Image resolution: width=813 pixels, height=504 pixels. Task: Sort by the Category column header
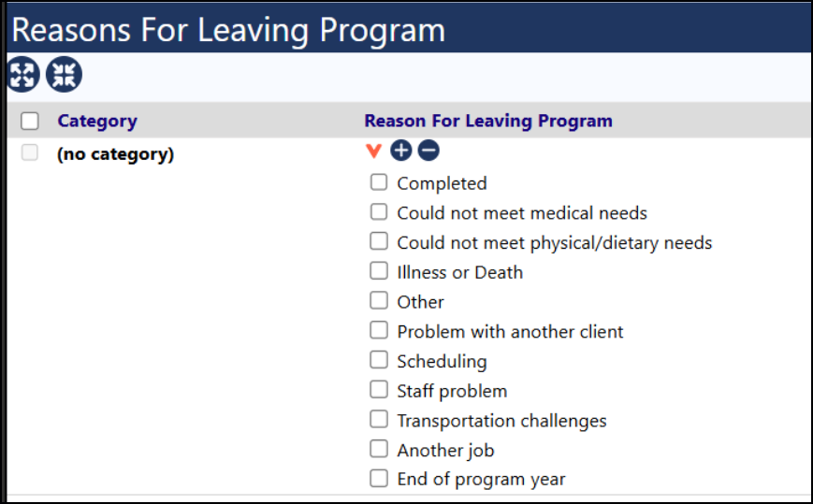pos(97,121)
